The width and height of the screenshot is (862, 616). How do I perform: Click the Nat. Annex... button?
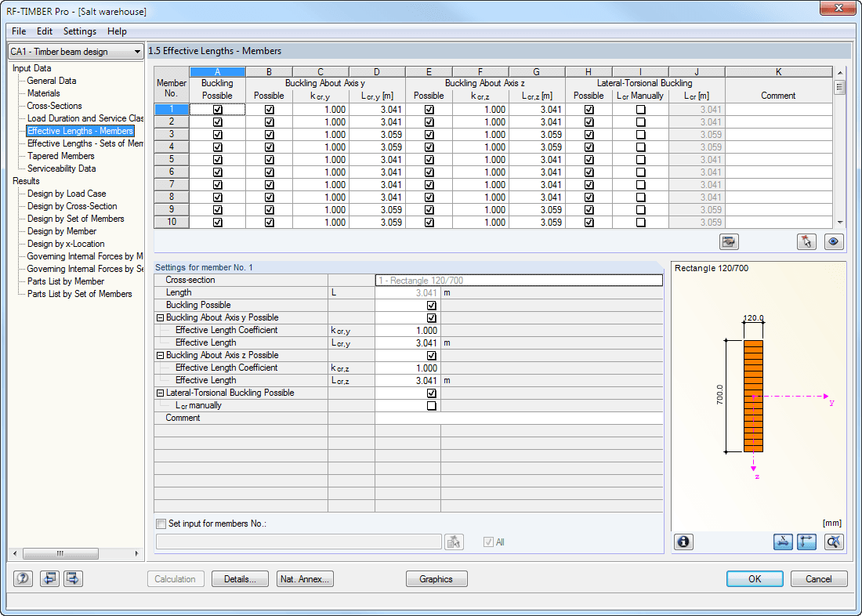305,578
